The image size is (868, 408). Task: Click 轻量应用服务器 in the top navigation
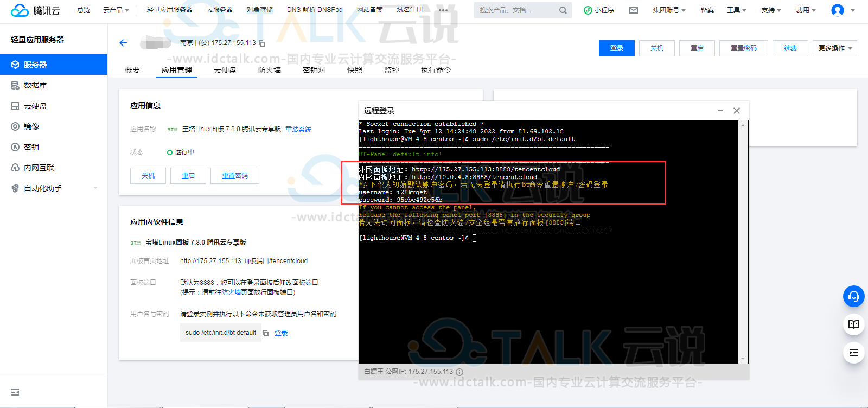point(170,10)
